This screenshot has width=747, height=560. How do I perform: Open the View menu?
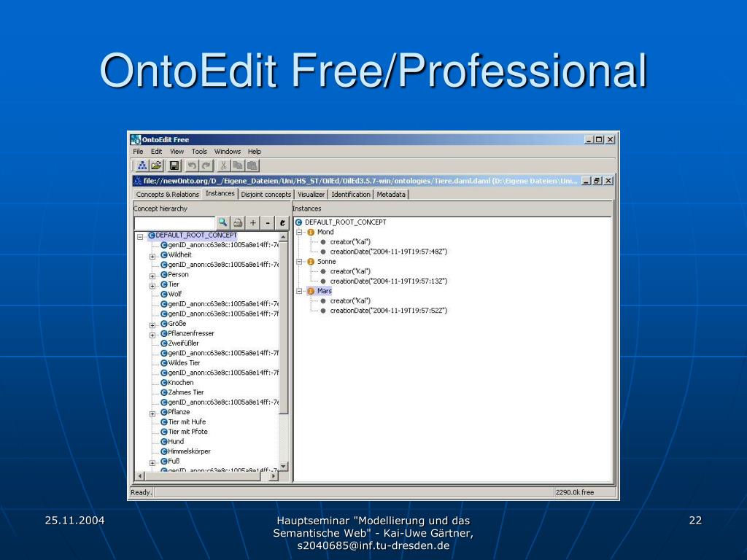point(177,152)
